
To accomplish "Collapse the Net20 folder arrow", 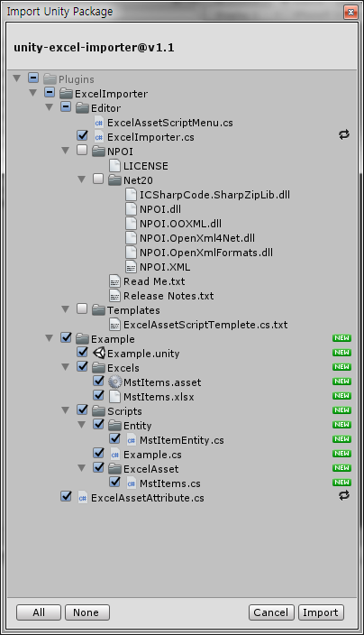I will pyautogui.click(x=82, y=179).
